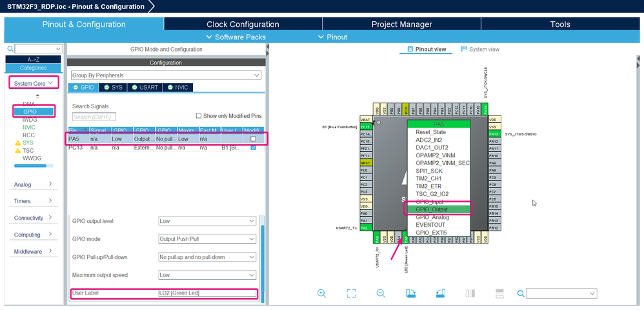Choose Reset_State from PA5 pin menu
Viewport: 644px width, 310px height.
point(430,132)
